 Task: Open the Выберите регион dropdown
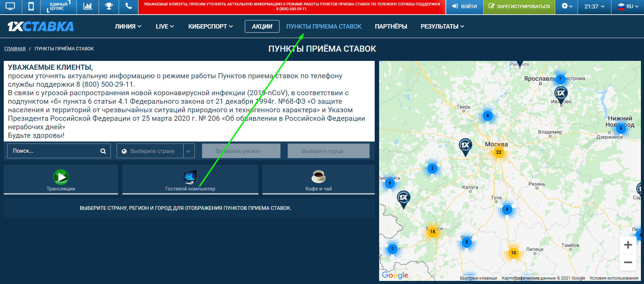tap(241, 151)
